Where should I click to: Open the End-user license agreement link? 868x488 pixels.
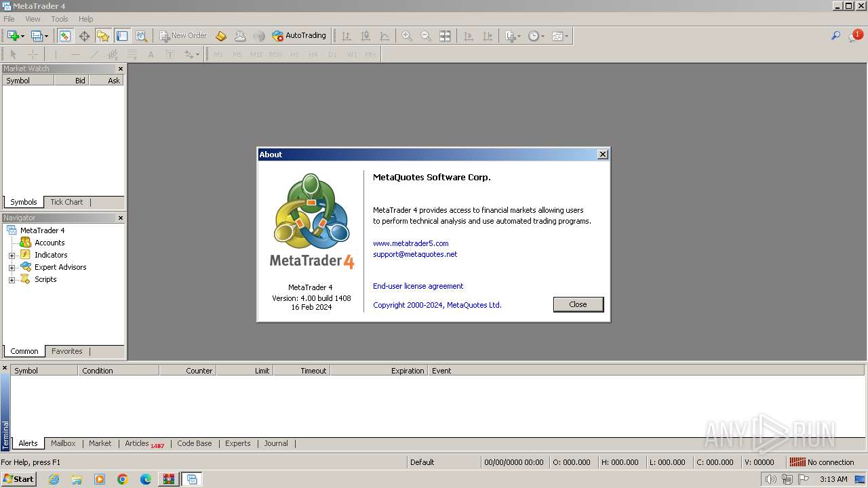(x=418, y=286)
